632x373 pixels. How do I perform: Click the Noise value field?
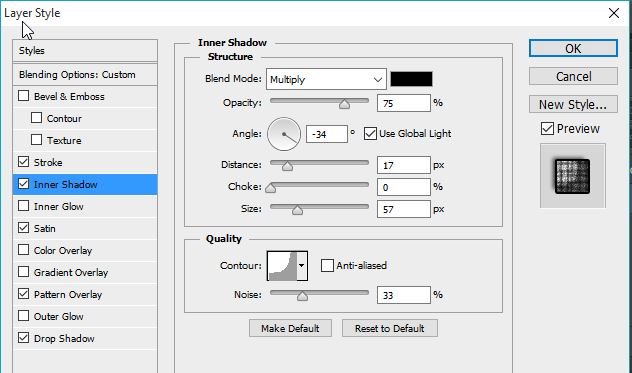[403, 295]
